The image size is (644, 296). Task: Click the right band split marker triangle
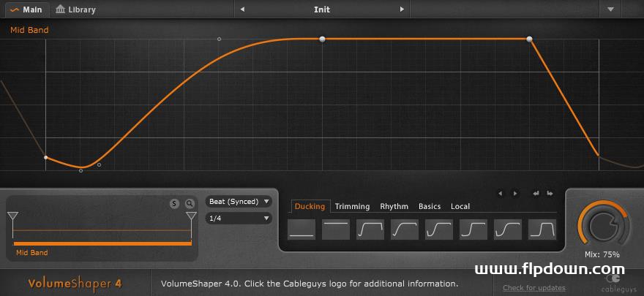[x=192, y=216]
